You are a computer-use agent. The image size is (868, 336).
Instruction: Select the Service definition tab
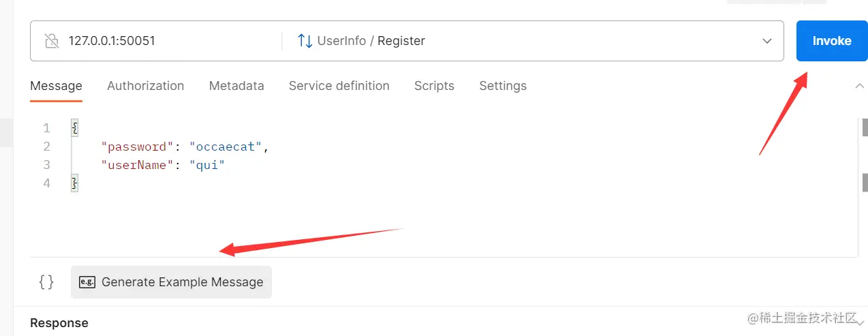tap(339, 86)
